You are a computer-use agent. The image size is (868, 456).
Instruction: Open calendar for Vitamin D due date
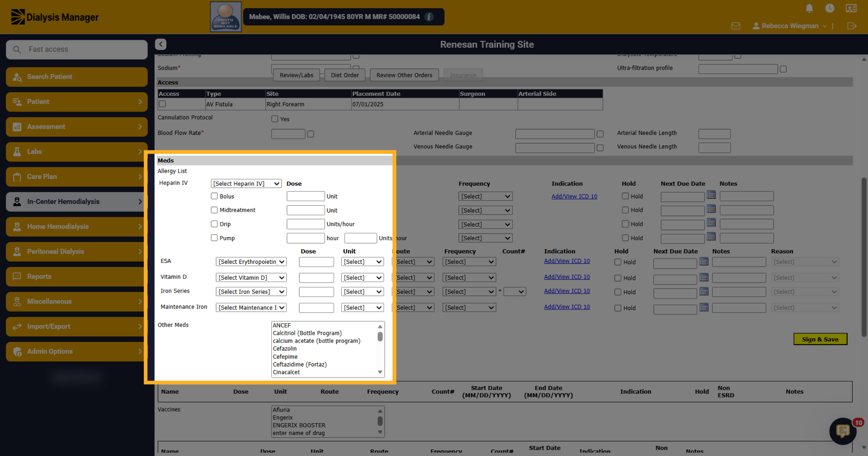click(x=704, y=277)
